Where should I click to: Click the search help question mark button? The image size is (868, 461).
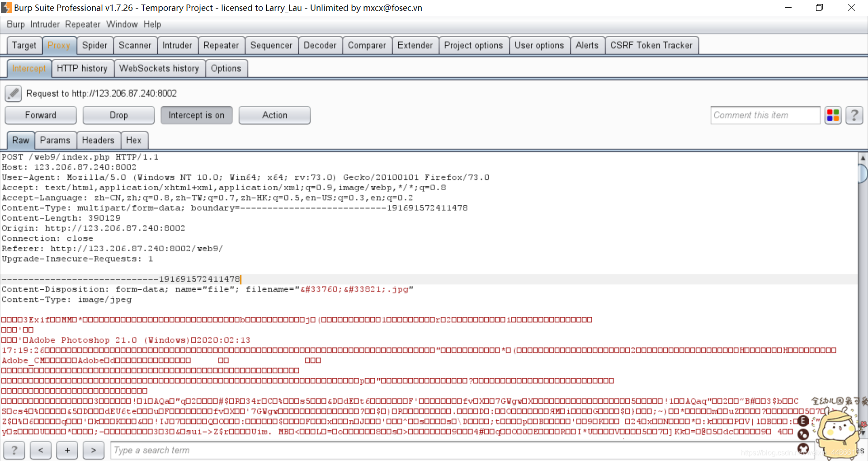pyautogui.click(x=14, y=450)
